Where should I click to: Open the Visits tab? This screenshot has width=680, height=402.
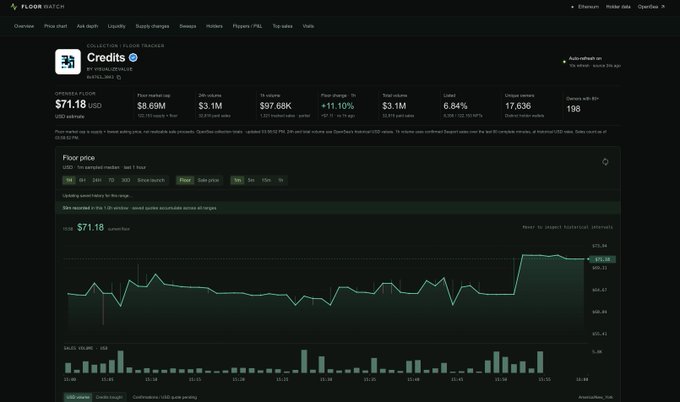[308, 26]
